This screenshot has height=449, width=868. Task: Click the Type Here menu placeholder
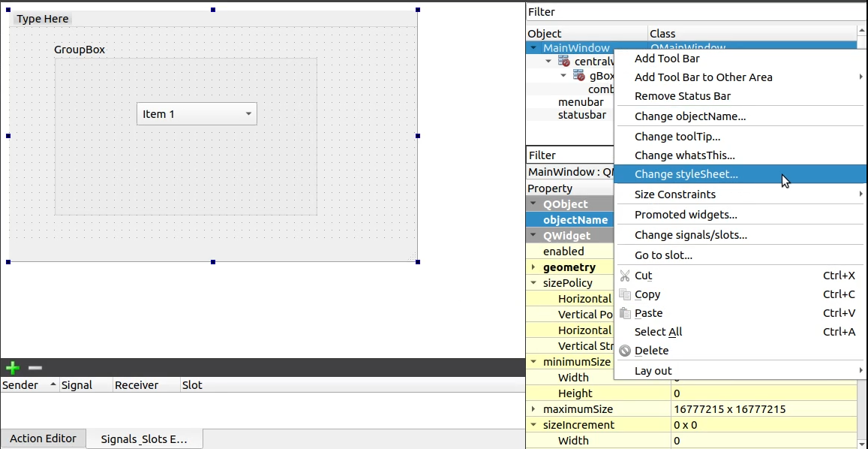[x=43, y=19]
